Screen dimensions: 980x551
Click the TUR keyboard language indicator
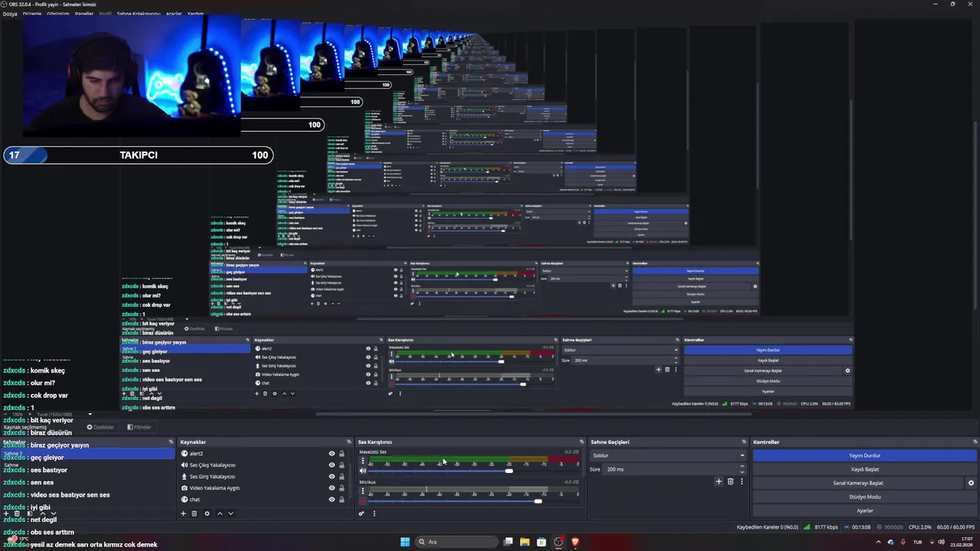click(x=917, y=542)
